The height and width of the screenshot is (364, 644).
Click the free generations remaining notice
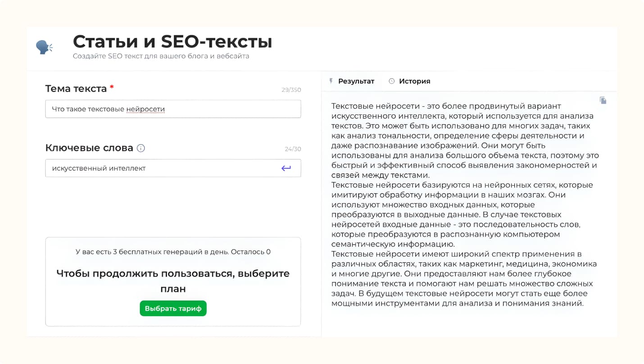pyautogui.click(x=173, y=252)
